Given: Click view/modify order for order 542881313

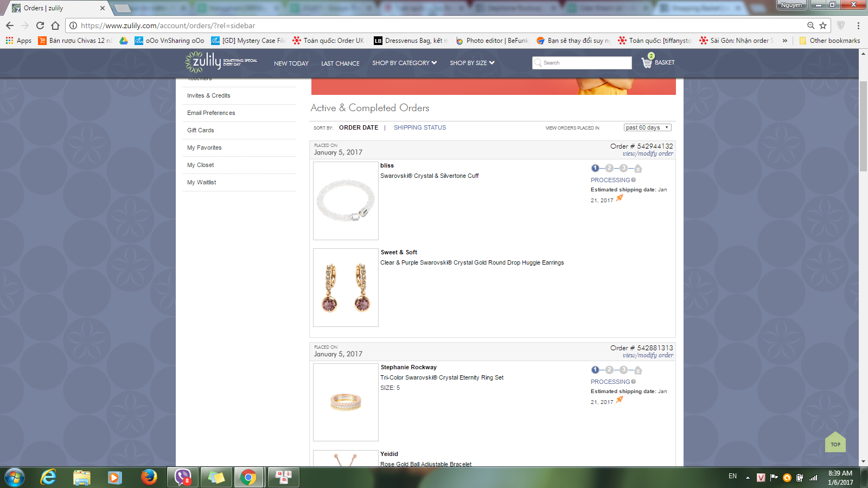Looking at the screenshot, I should [x=648, y=356].
